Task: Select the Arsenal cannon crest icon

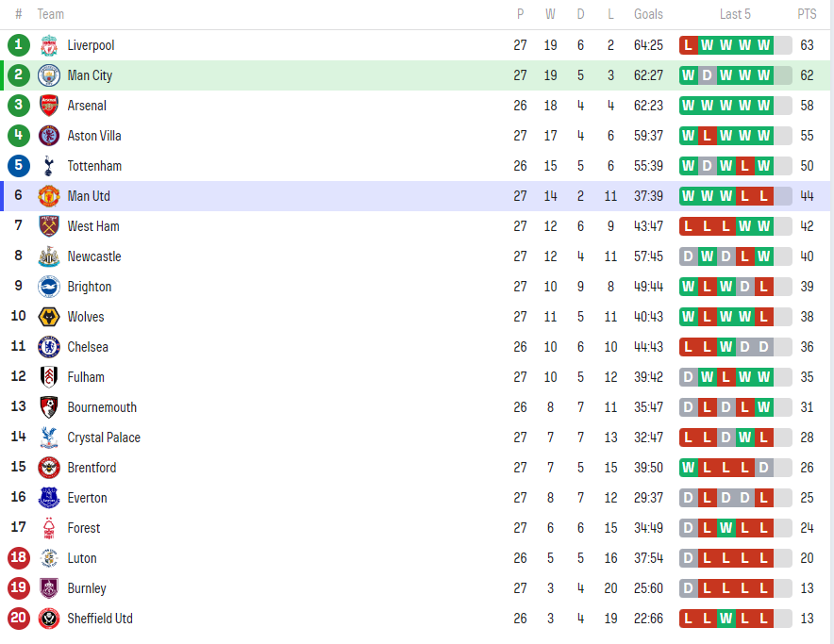Action: point(49,106)
